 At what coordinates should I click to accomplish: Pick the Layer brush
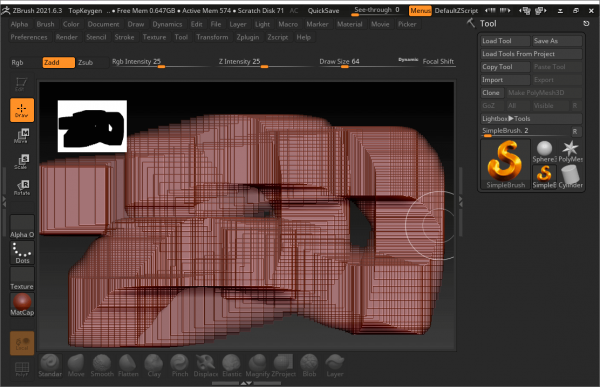click(x=335, y=366)
